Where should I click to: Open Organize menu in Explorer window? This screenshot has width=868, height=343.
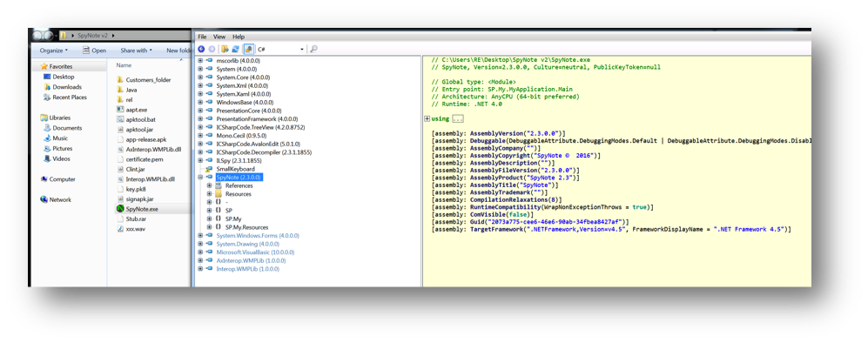[54, 50]
